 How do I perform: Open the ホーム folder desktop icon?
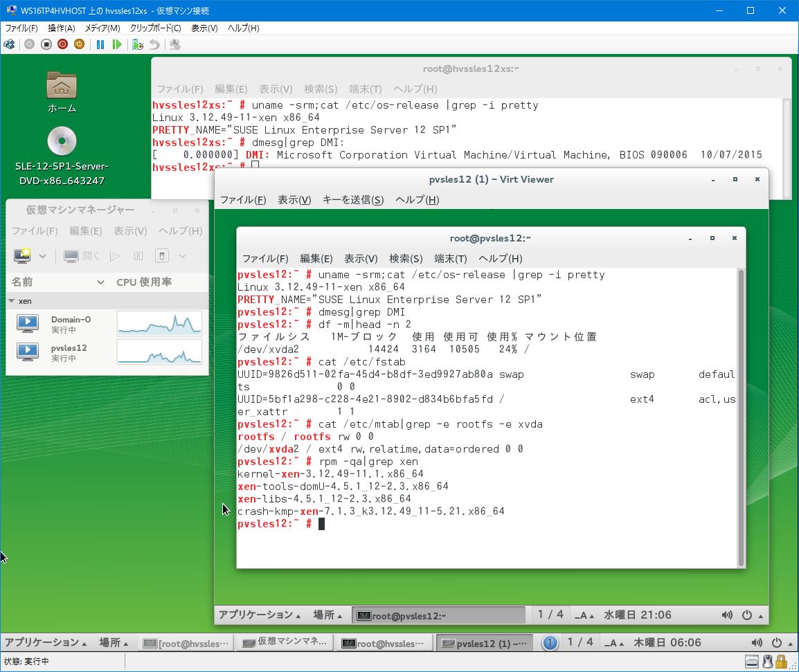coord(62,92)
